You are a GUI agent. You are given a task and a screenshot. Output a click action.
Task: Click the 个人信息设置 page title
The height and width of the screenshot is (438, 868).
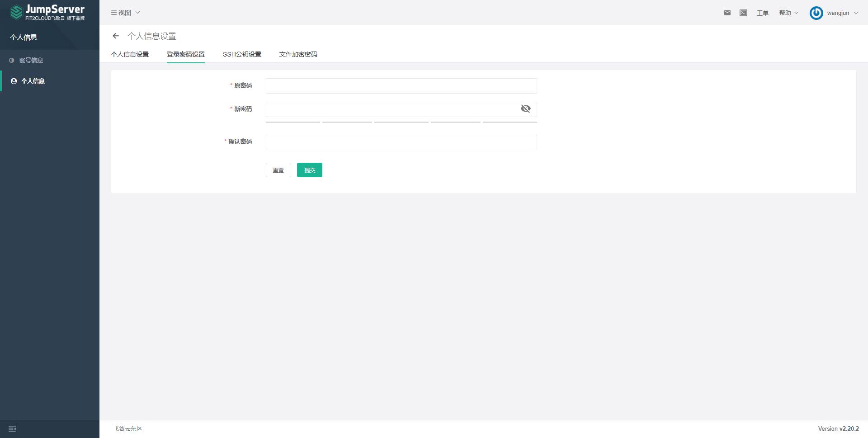152,36
